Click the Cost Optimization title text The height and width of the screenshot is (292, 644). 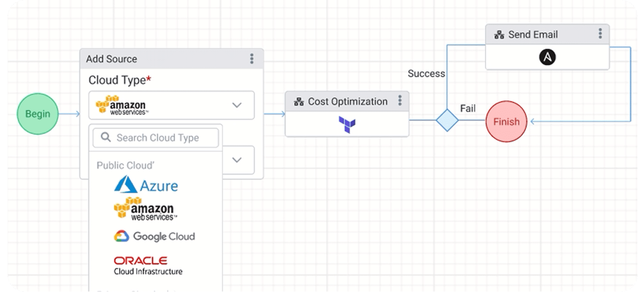pyautogui.click(x=347, y=101)
